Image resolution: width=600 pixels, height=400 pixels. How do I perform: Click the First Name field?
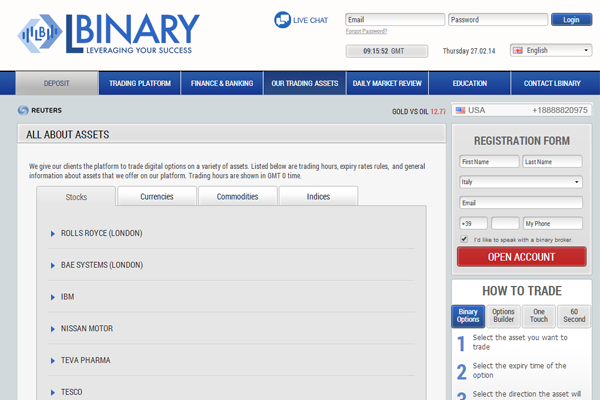489,162
